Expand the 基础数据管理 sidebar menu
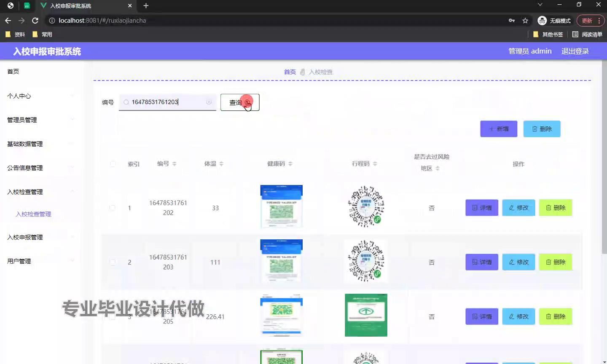 [x=40, y=144]
